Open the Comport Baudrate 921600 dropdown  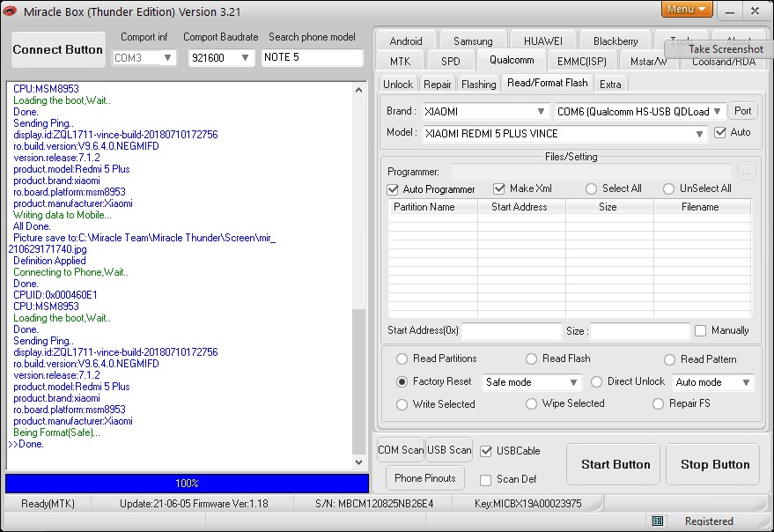click(244, 58)
